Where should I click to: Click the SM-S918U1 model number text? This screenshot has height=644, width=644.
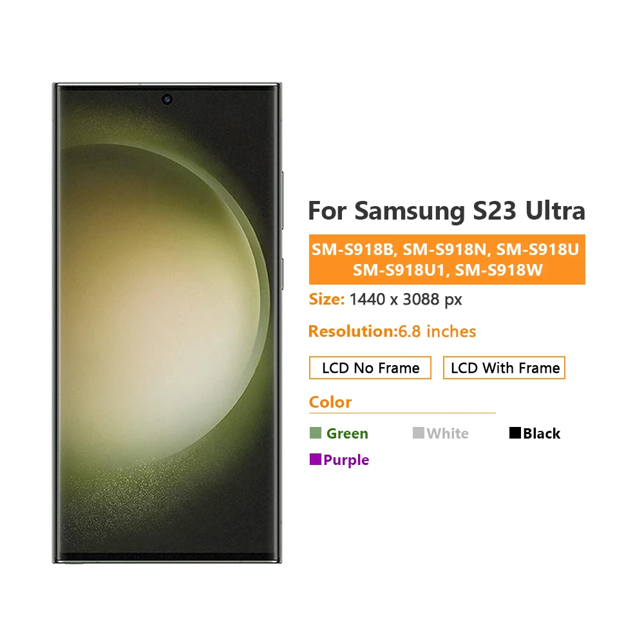399,270
